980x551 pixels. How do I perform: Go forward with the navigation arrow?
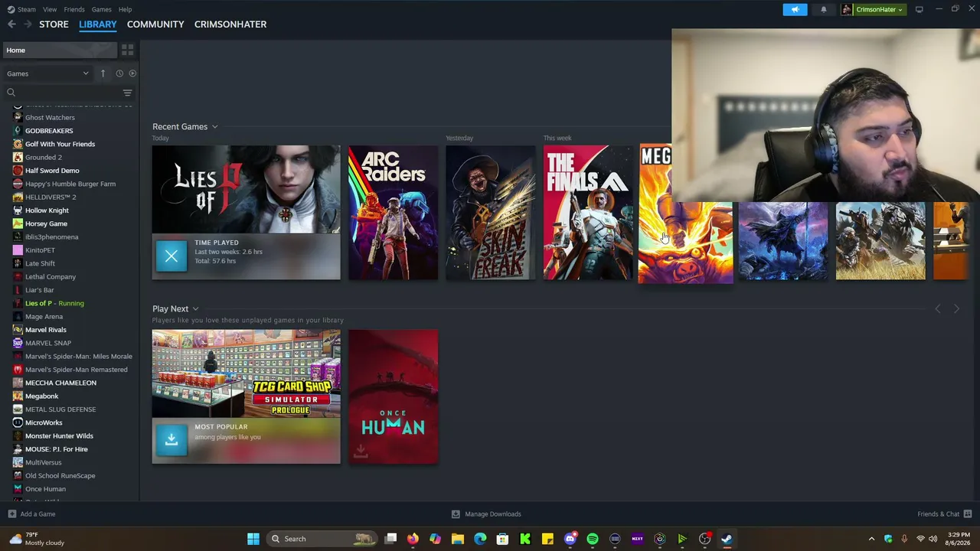pos(28,24)
